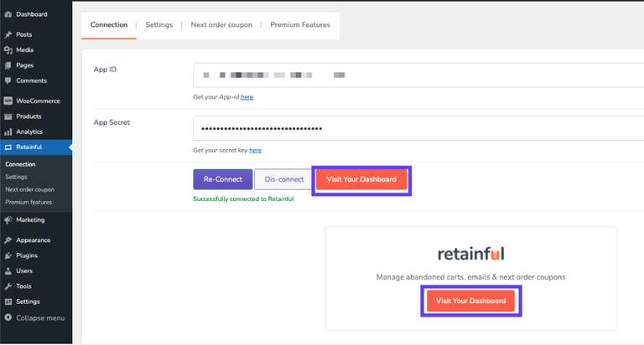
Task: Click the Dis-connect button
Action: (x=283, y=179)
